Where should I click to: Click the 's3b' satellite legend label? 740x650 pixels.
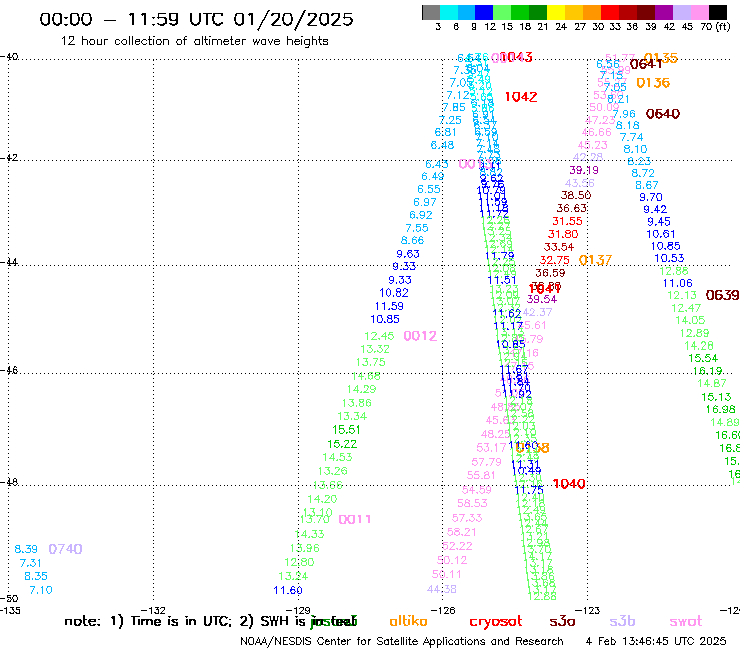tap(622, 622)
